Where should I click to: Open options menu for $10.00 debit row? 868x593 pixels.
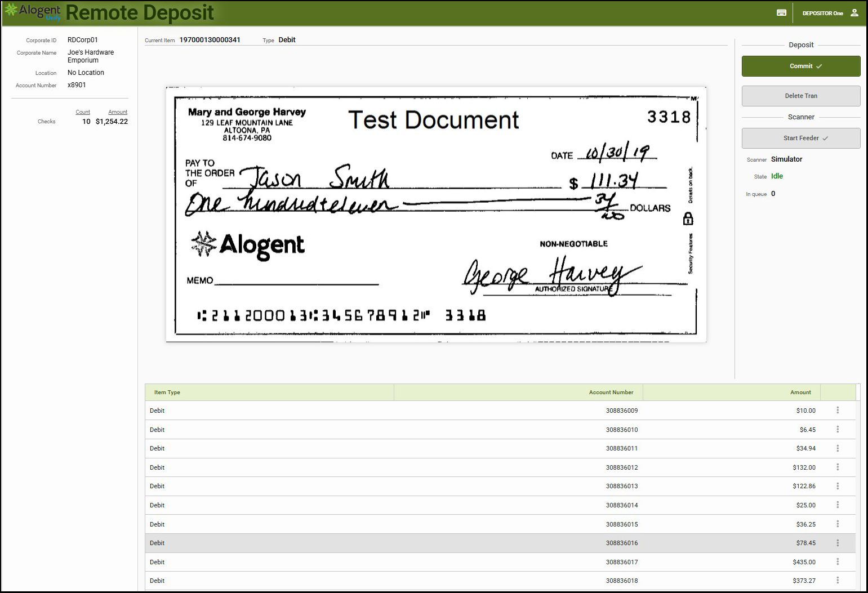click(x=838, y=411)
